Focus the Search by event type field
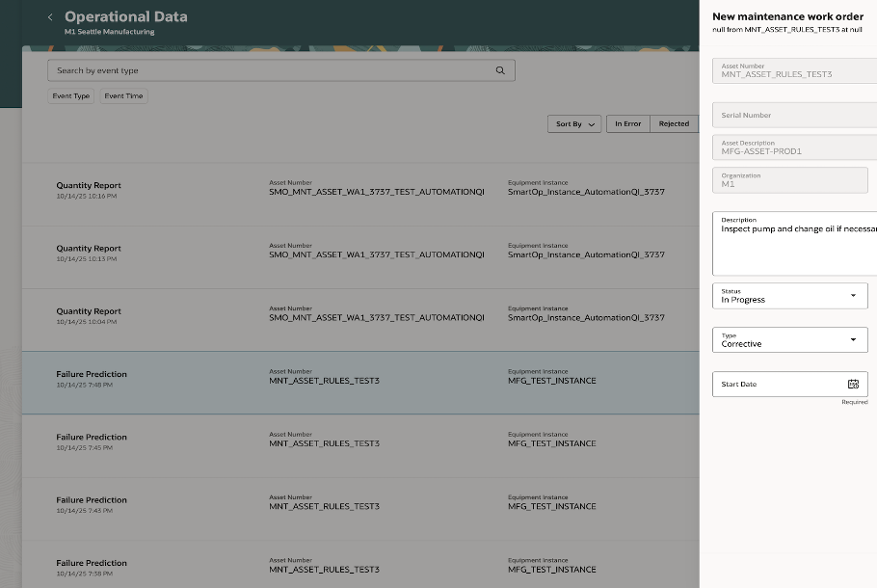 coord(281,70)
